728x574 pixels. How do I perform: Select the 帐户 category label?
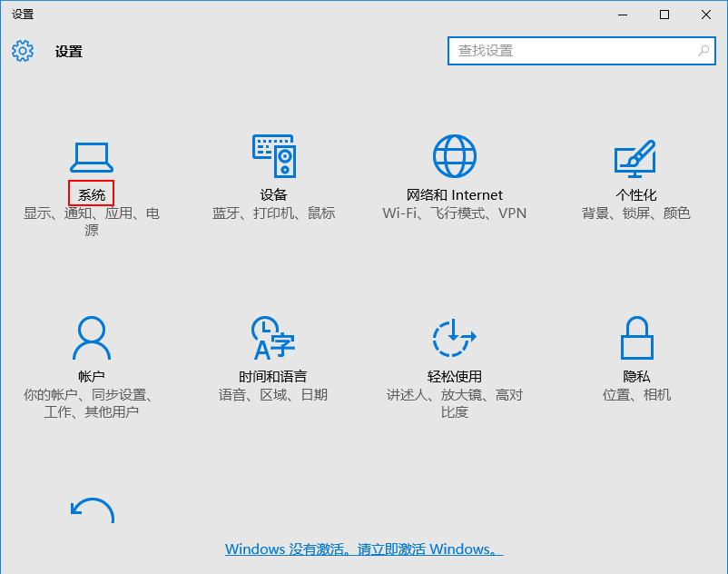point(92,376)
